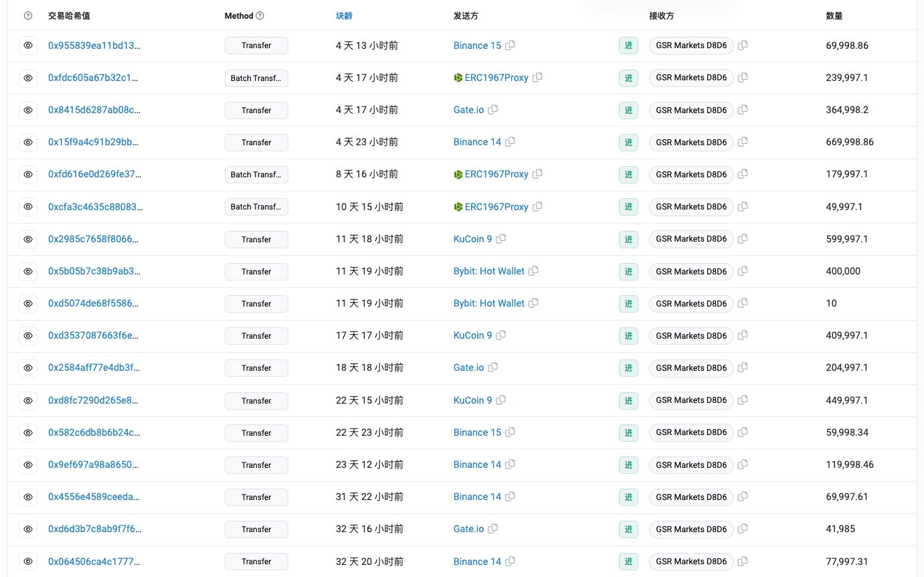Copy the Binance 15 sender address in the 69,998.86 row
This screenshot has height=577, width=924.
(511, 46)
